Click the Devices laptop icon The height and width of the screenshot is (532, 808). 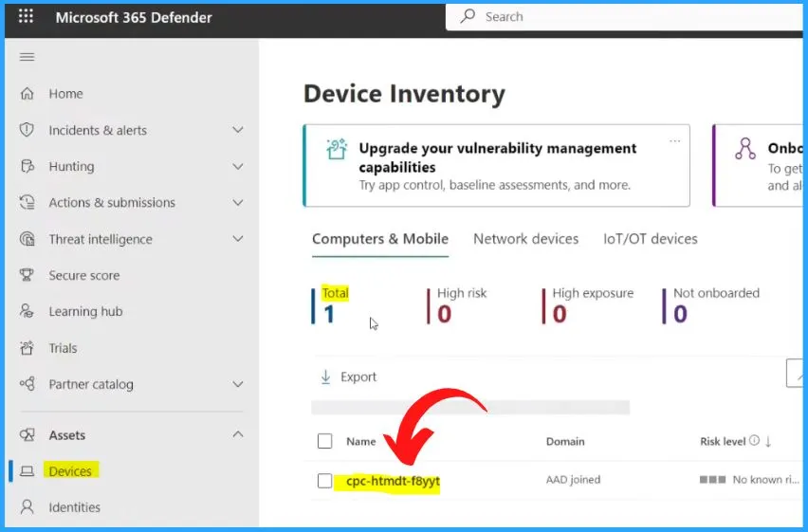[x=27, y=471]
